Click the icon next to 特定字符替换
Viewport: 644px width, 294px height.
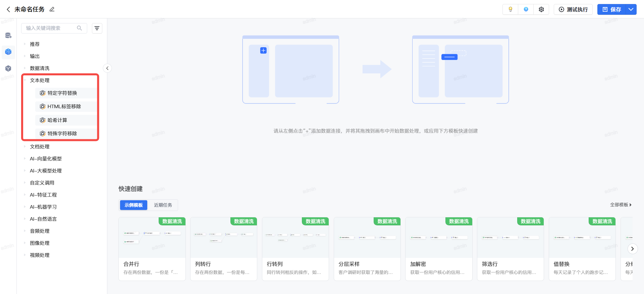point(43,93)
